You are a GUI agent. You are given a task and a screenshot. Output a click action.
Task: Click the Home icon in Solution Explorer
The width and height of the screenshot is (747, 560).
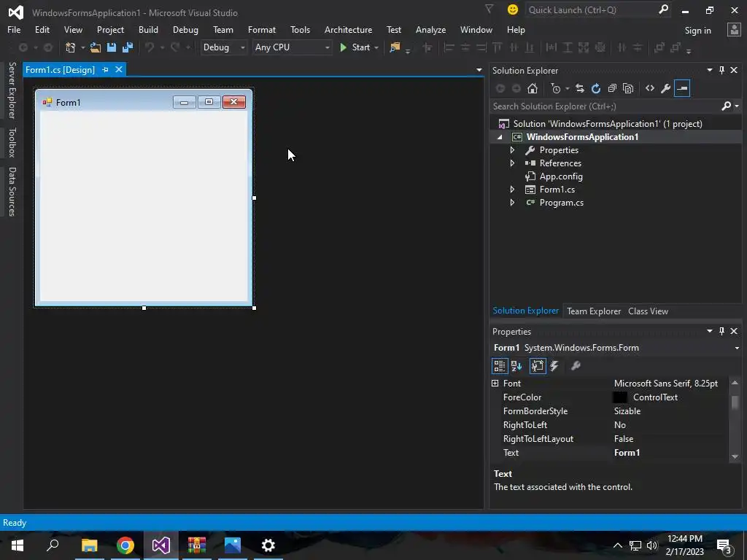click(532, 88)
